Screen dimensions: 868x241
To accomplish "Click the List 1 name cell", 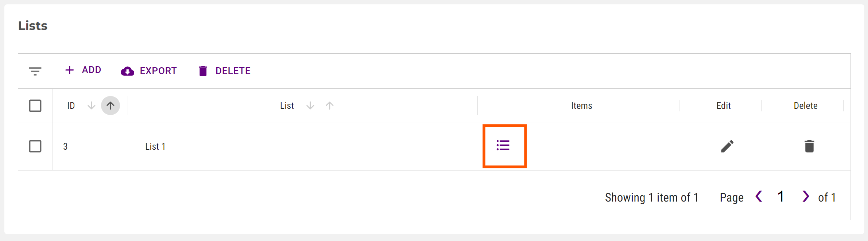I will [155, 147].
